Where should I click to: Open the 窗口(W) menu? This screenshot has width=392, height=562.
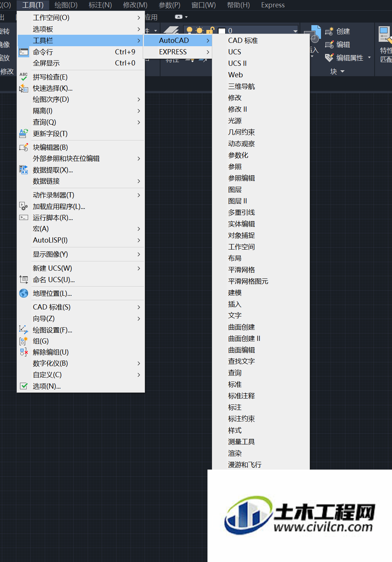(203, 5)
